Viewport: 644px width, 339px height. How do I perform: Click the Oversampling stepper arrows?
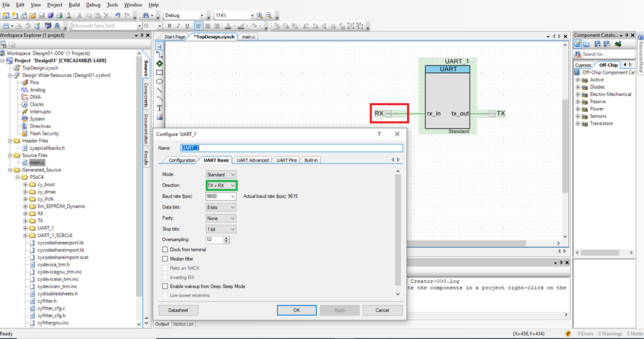(226, 239)
